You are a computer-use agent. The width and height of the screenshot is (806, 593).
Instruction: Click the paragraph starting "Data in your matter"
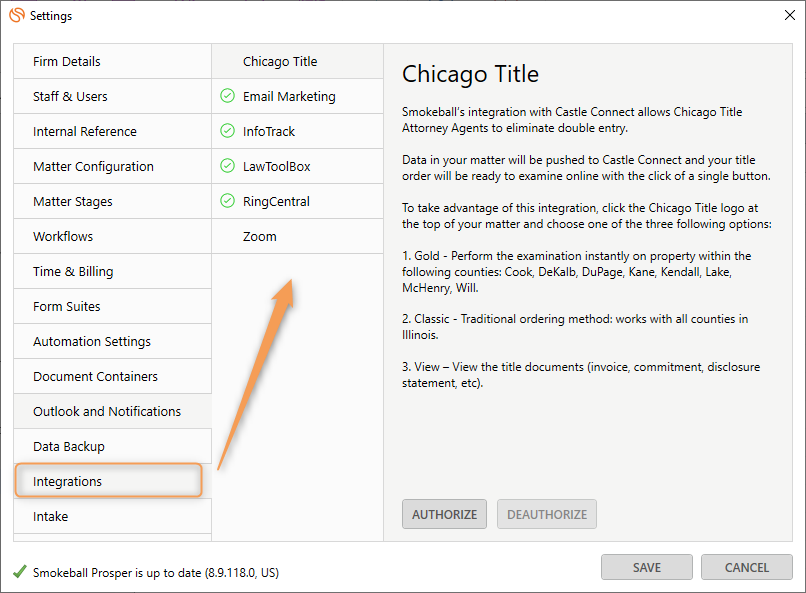586,168
